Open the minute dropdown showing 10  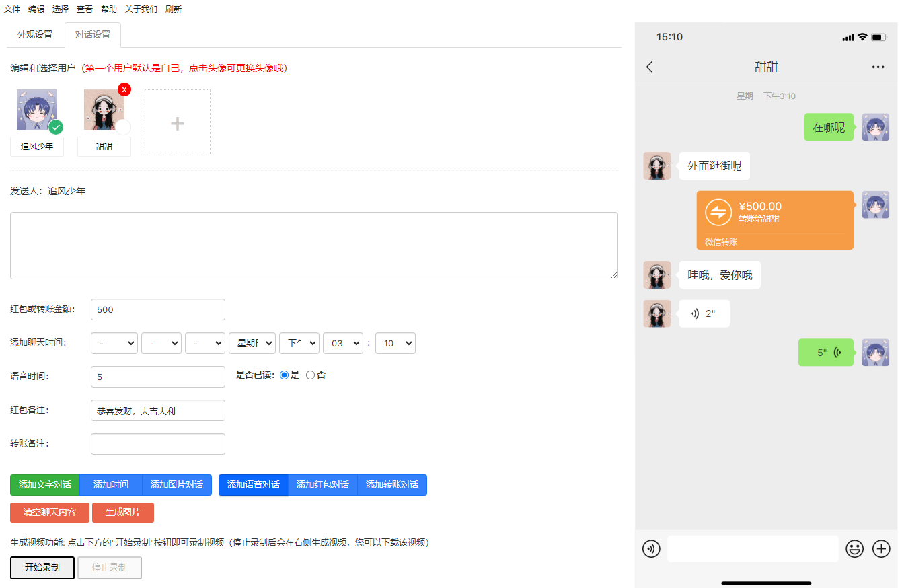[396, 343]
